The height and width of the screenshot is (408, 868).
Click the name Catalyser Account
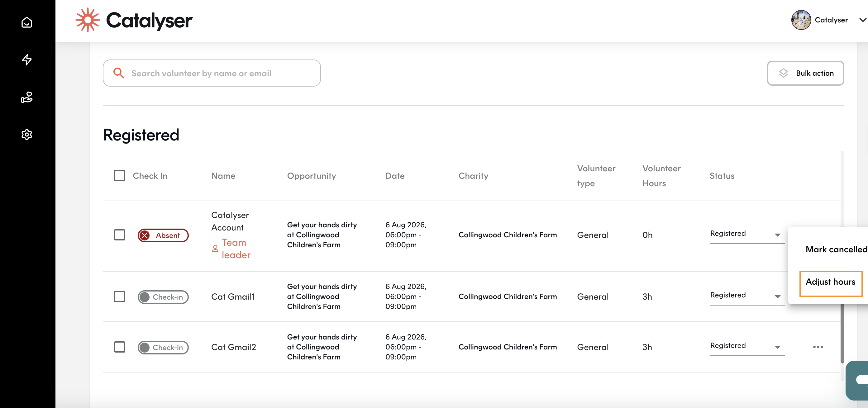tap(230, 221)
